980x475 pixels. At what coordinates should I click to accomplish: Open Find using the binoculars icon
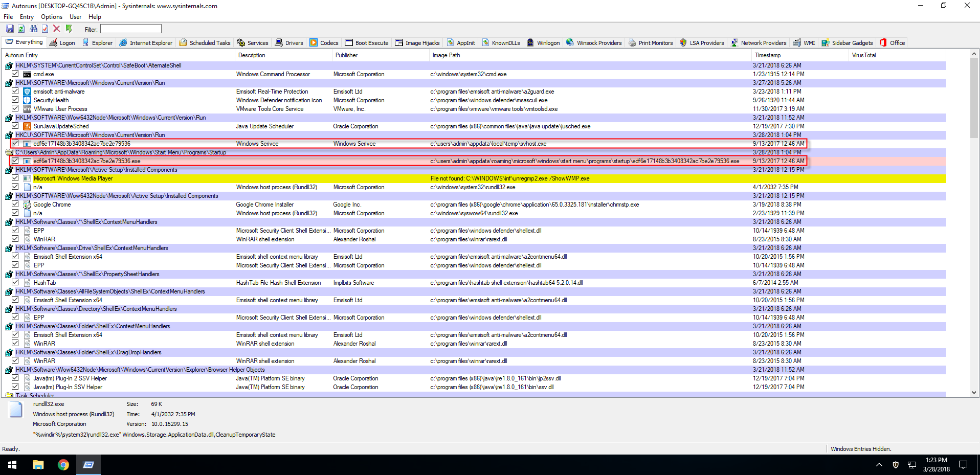coord(33,29)
